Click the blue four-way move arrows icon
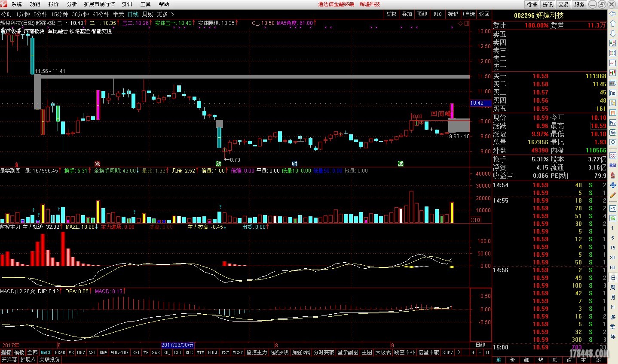This screenshot has width=618, height=364. point(613,185)
